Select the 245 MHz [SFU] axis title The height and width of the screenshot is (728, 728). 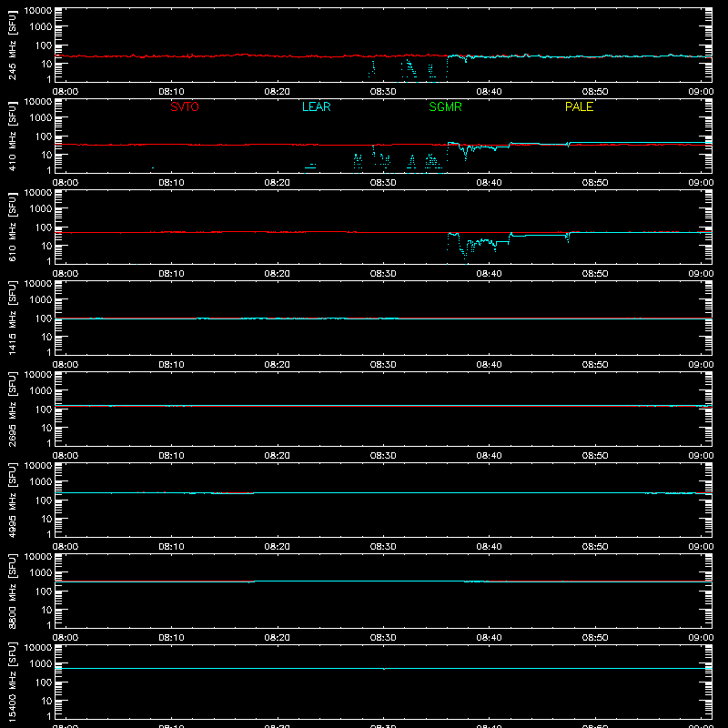(x=12, y=45)
